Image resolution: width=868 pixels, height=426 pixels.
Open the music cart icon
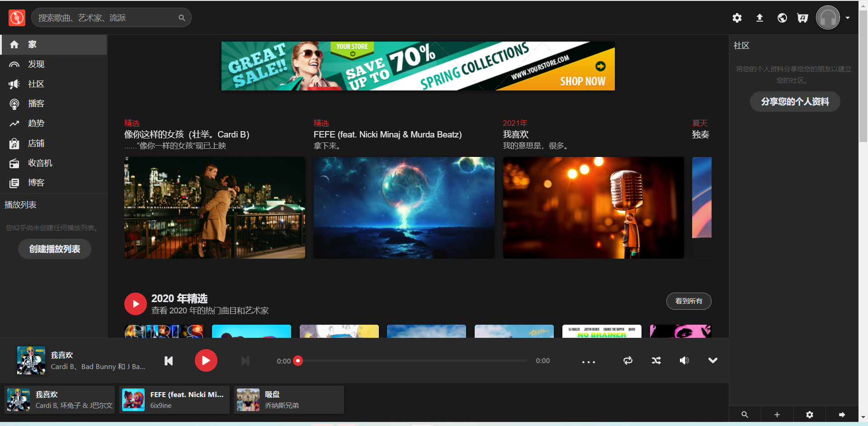pos(802,18)
